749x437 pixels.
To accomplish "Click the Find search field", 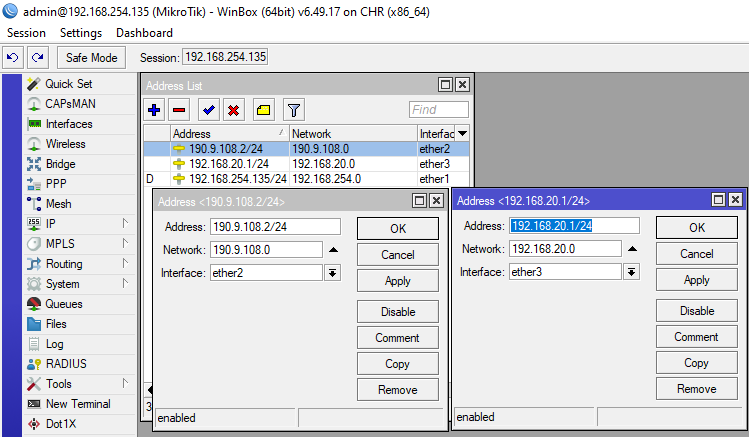I will click(x=439, y=110).
